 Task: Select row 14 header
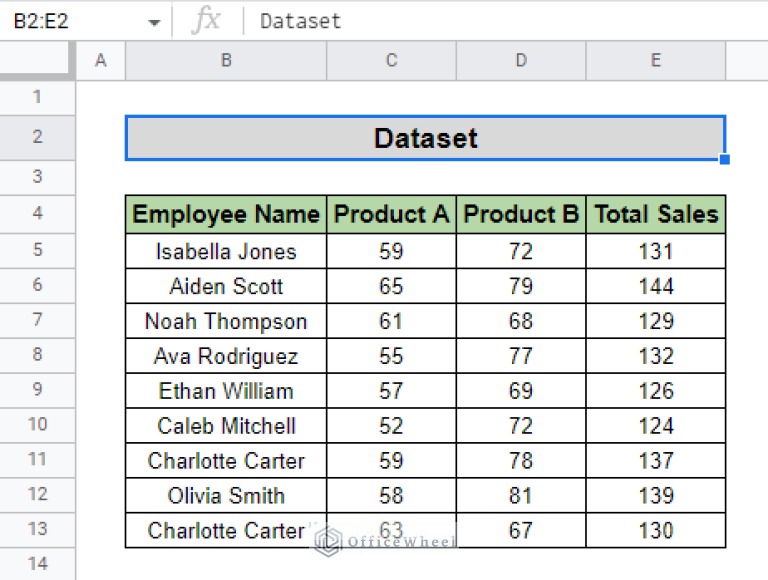[37, 563]
